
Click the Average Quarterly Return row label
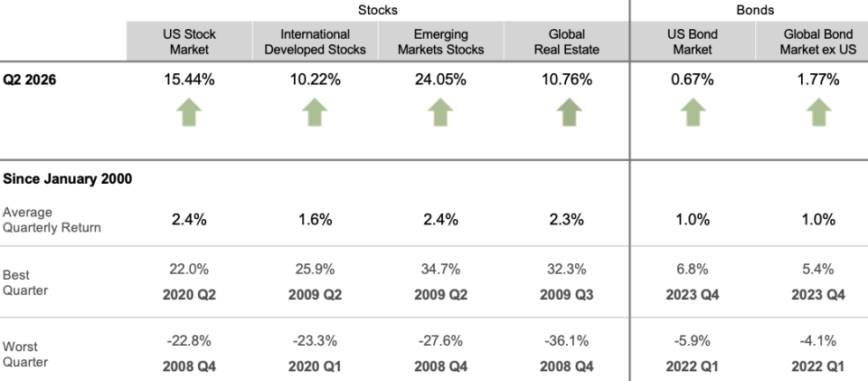(52, 220)
